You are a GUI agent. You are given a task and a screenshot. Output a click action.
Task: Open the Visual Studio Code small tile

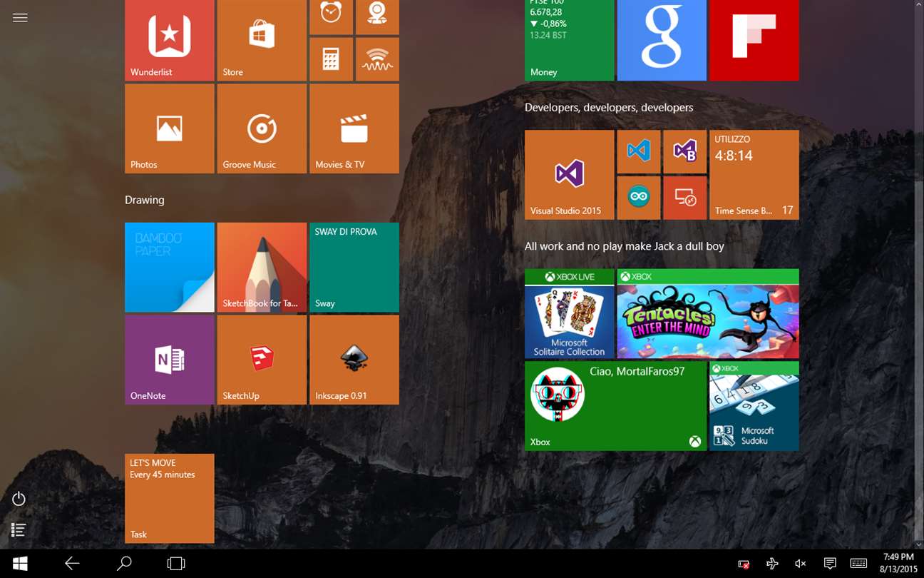point(639,151)
